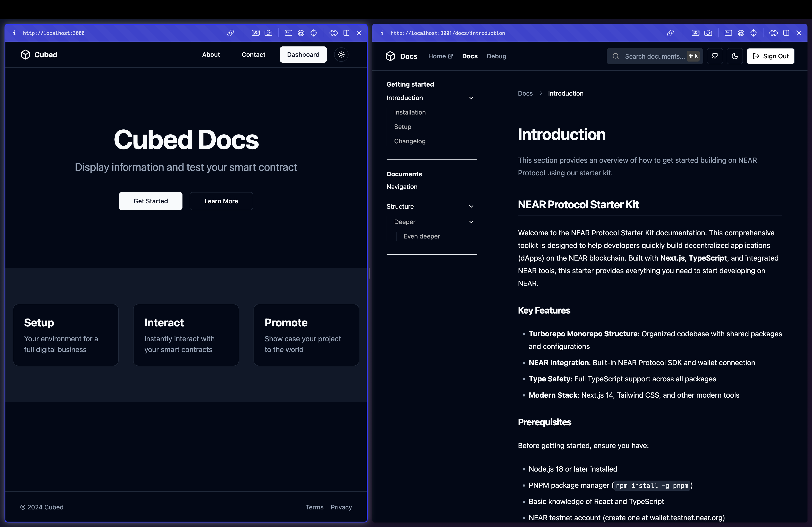Click crosshair inspect icon in right pane
This screenshot has width=812, height=527.
[x=754, y=33]
